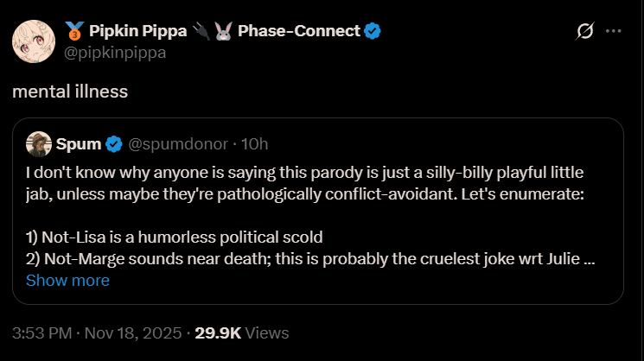Expand quoted tweet with Show more

tap(67, 281)
